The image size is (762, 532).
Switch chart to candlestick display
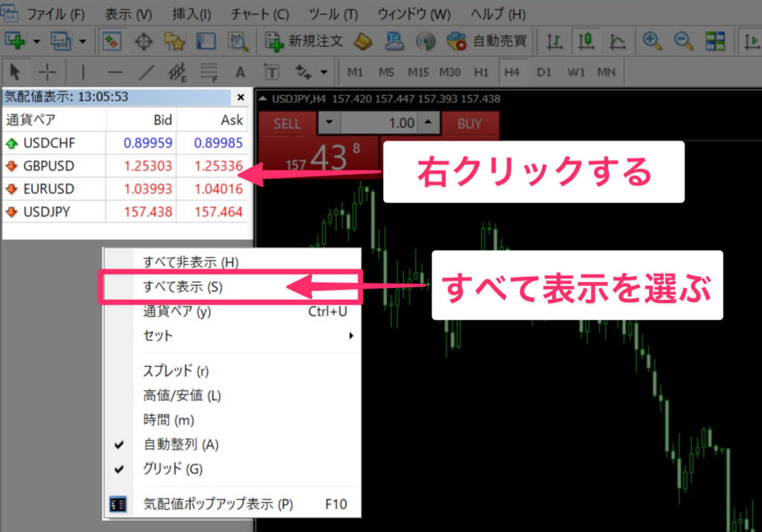[586, 41]
